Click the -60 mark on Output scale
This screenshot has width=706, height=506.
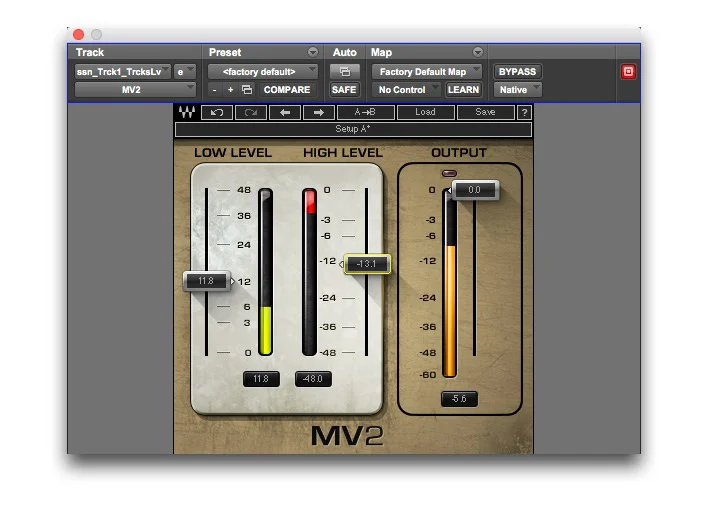(x=428, y=375)
